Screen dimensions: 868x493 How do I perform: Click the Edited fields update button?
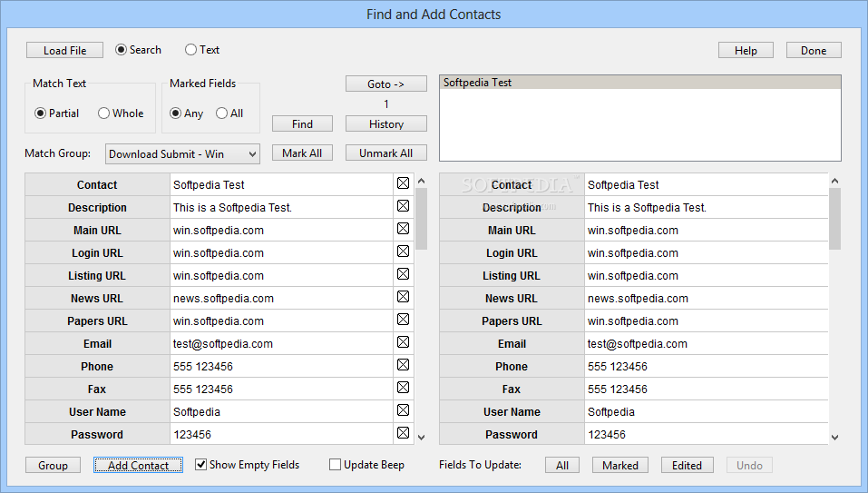pyautogui.click(x=687, y=465)
